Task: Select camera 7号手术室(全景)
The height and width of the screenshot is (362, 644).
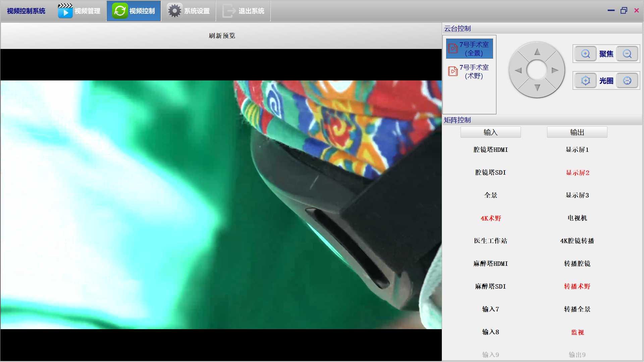Action: click(469, 49)
